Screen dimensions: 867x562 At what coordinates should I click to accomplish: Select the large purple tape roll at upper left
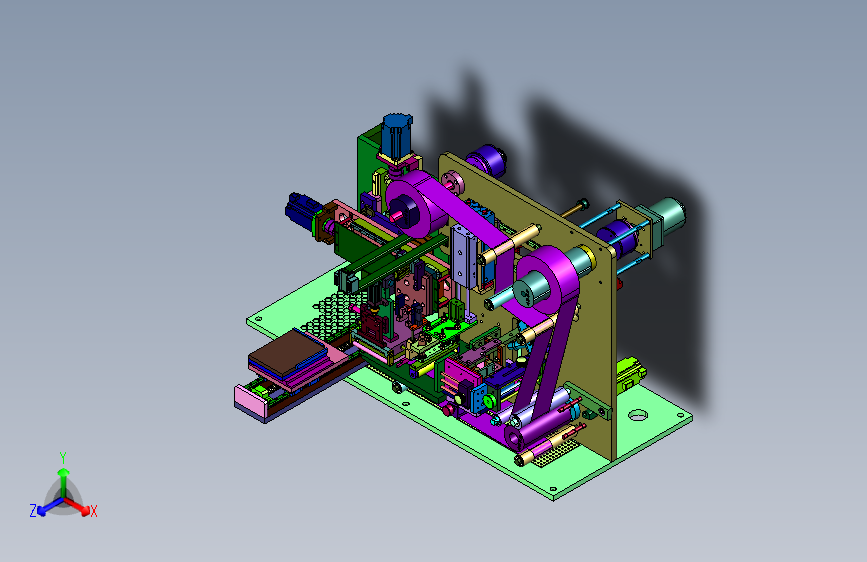click(x=417, y=205)
